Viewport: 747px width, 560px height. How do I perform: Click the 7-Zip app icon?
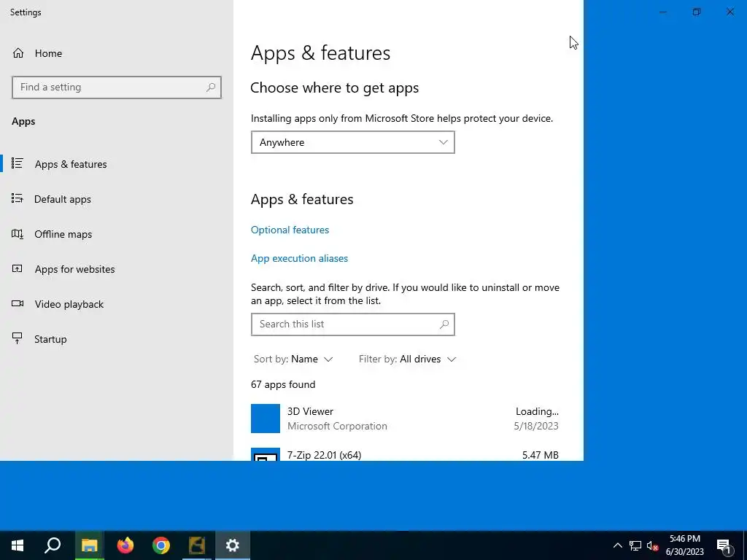(x=266, y=455)
